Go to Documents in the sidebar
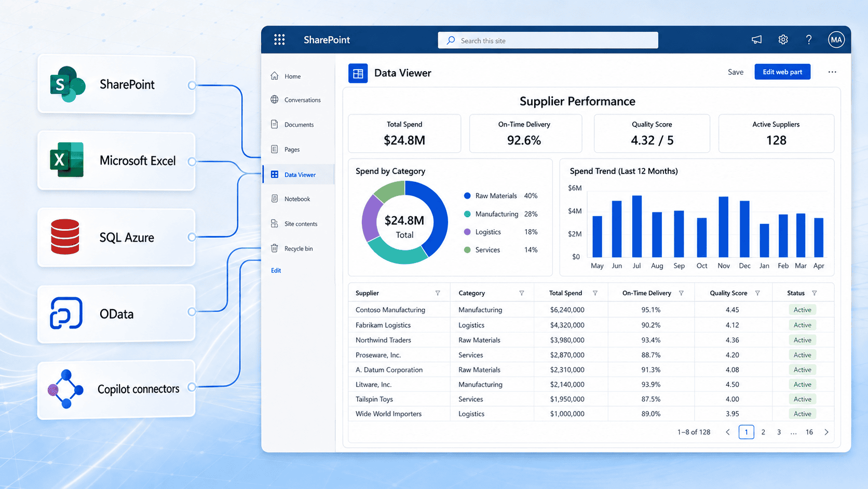 [299, 125]
